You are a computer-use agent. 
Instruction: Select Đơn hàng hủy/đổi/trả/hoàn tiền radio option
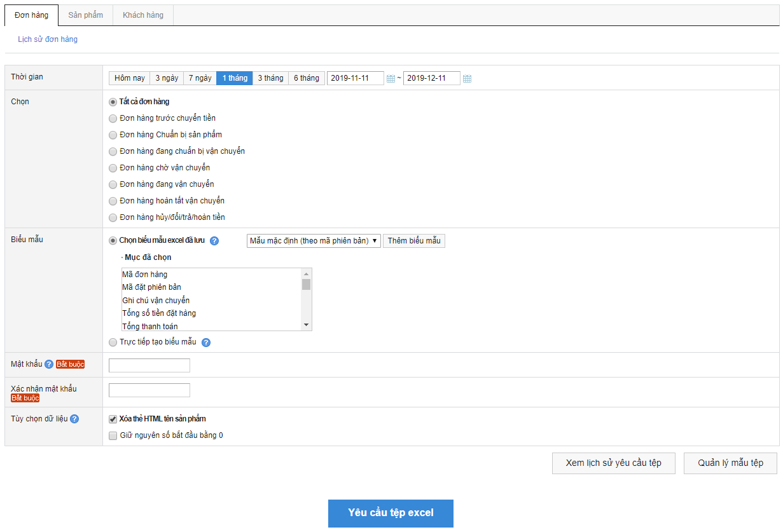click(x=113, y=217)
